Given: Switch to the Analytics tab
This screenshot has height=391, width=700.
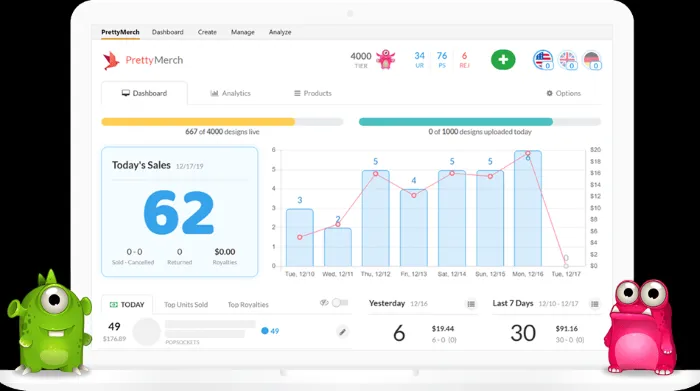Looking at the screenshot, I should click(230, 93).
